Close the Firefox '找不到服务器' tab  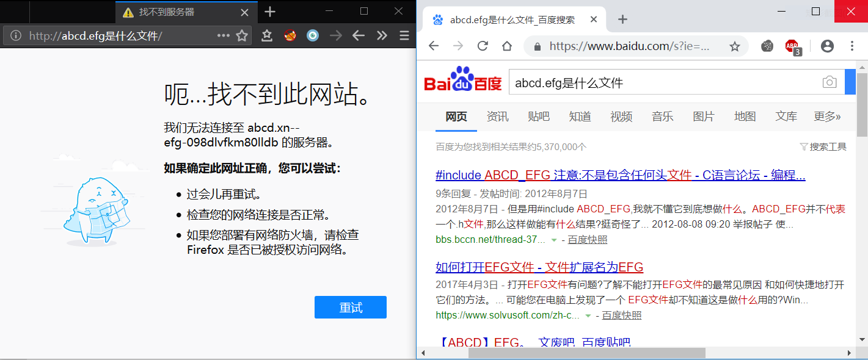pos(245,12)
